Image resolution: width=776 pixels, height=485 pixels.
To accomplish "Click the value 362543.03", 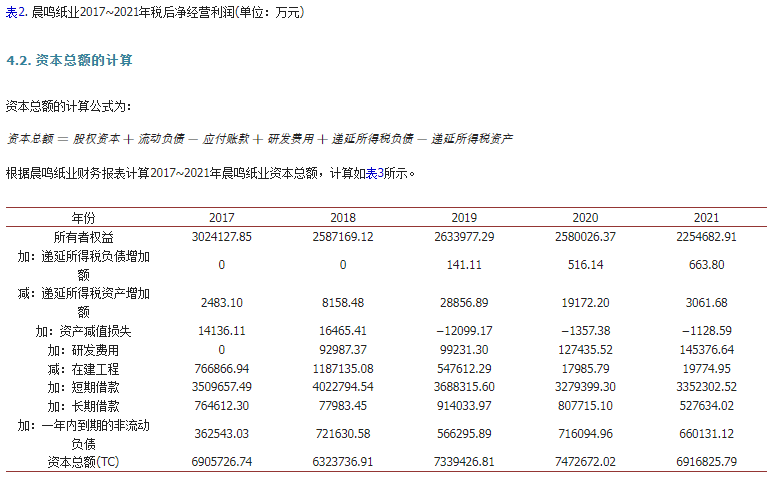I will 222,434.
